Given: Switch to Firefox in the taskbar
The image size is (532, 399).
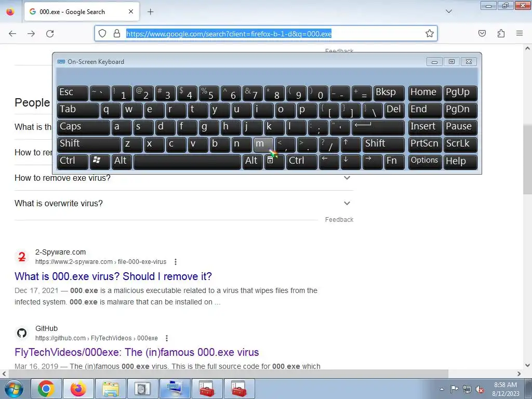Looking at the screenshot, I should (x=78, y=389).
